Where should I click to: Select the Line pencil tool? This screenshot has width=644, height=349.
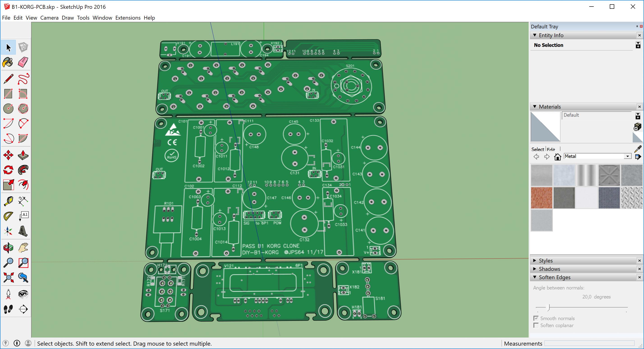8,79
